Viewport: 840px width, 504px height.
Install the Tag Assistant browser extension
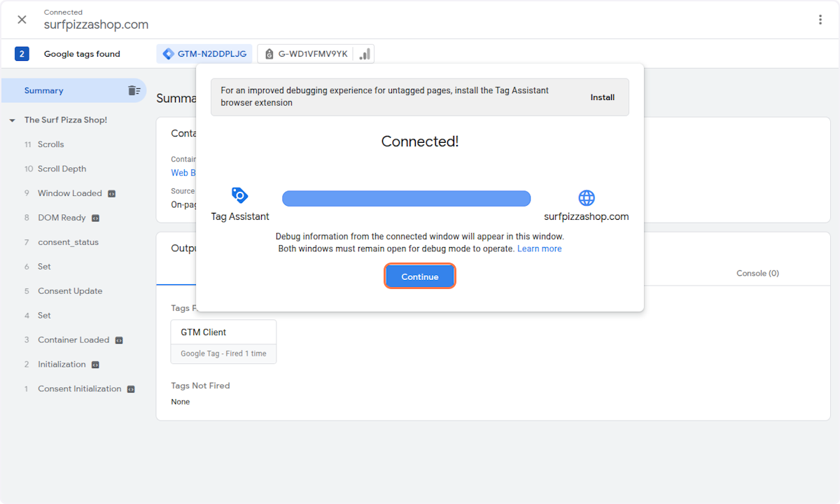602,97
